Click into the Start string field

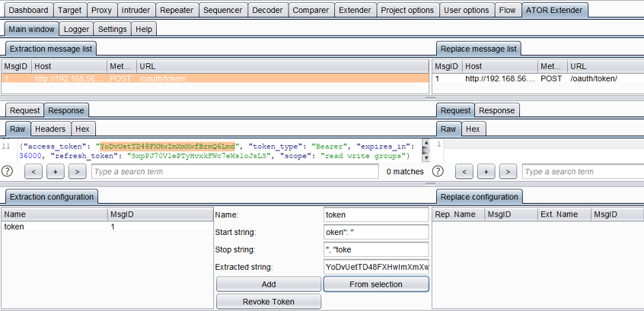pos(376,232)
